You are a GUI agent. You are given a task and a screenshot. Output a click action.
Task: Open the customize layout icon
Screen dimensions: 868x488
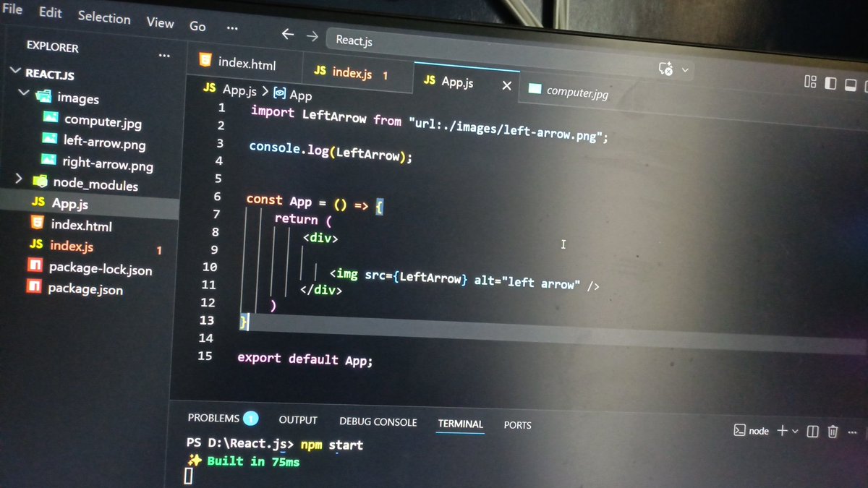(810, 82)
